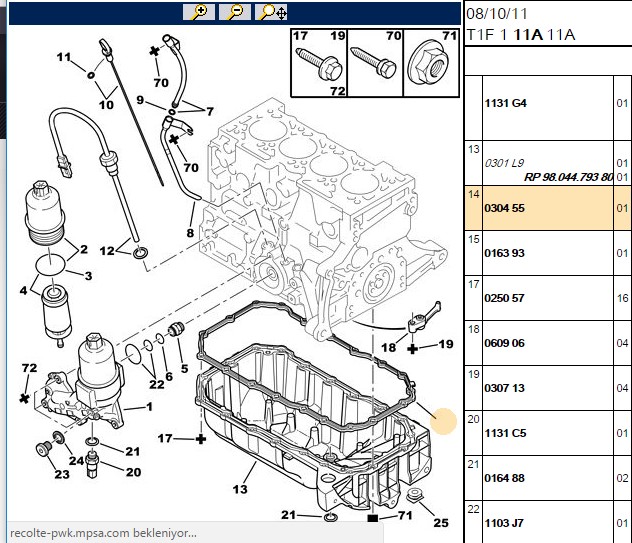The height and width of the screenshot is (543, 632).
Task: Click part number 1131 G4
Action: (x=505, y=103)
